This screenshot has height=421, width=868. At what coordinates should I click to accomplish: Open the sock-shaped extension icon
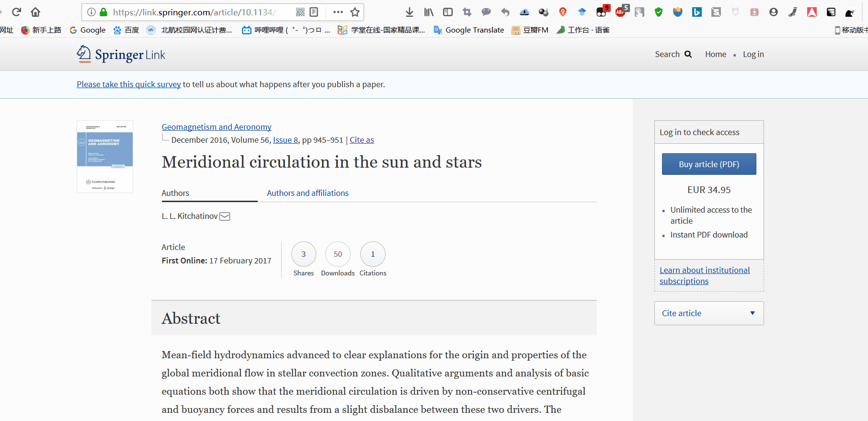(x=793, y=12)
